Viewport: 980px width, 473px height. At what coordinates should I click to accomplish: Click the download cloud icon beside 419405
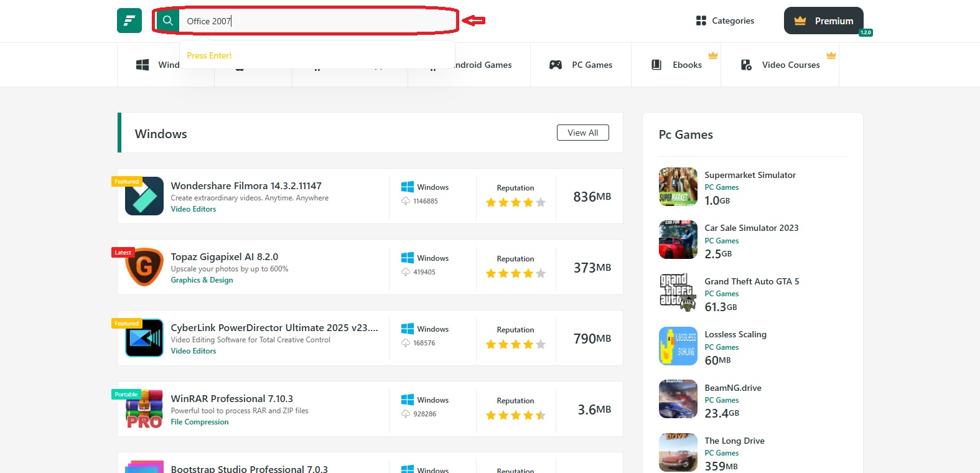pos(406,272)
